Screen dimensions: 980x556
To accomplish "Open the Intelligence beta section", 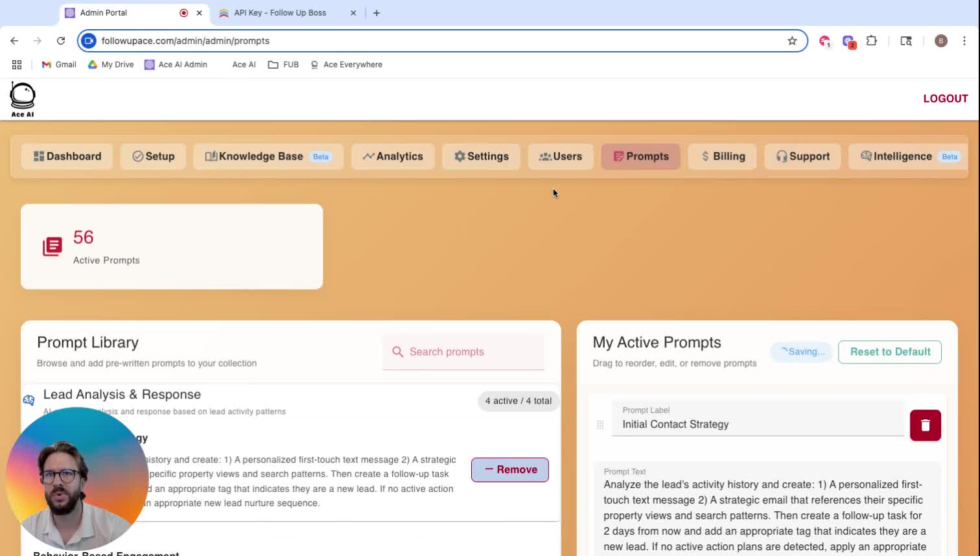I will (x=908, y=156).
